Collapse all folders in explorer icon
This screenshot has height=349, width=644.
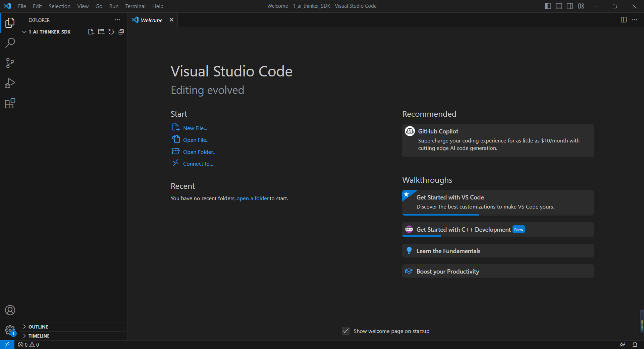121,32
